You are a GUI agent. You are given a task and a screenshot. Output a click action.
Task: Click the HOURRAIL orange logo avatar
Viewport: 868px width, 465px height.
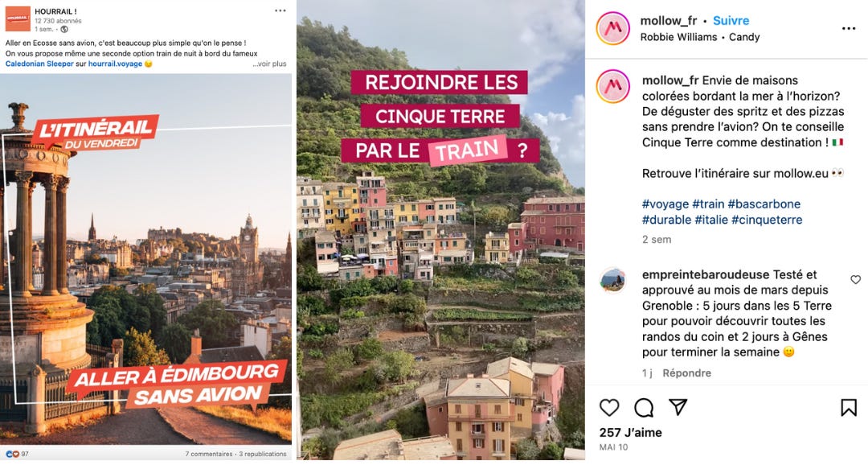coord(18,19)
